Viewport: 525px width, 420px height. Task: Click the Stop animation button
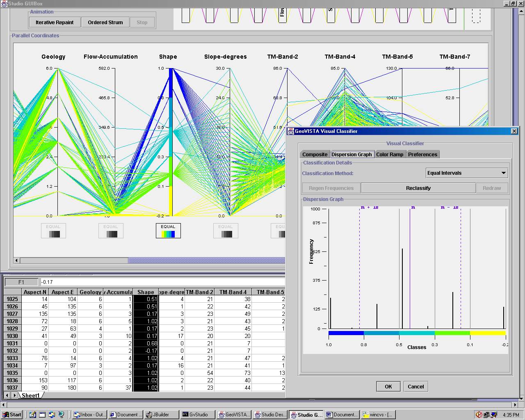pos(142,22)
